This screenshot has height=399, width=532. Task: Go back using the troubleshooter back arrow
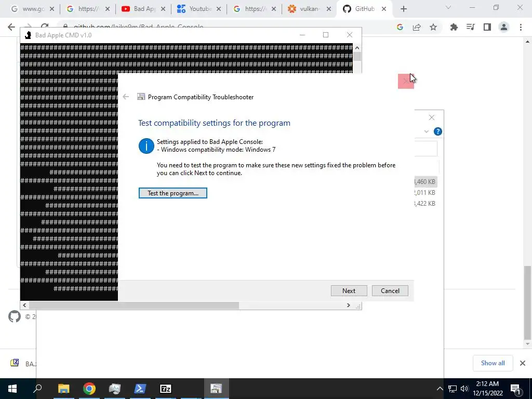point(126,97)
